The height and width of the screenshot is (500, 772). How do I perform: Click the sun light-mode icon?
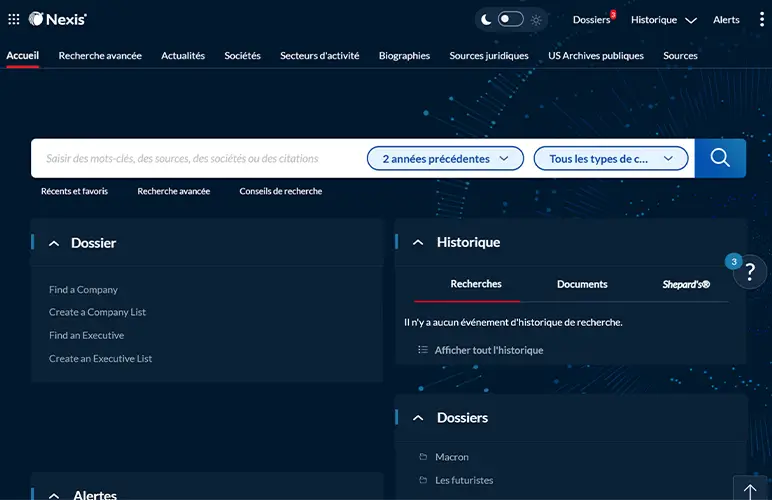coord(536,20)
